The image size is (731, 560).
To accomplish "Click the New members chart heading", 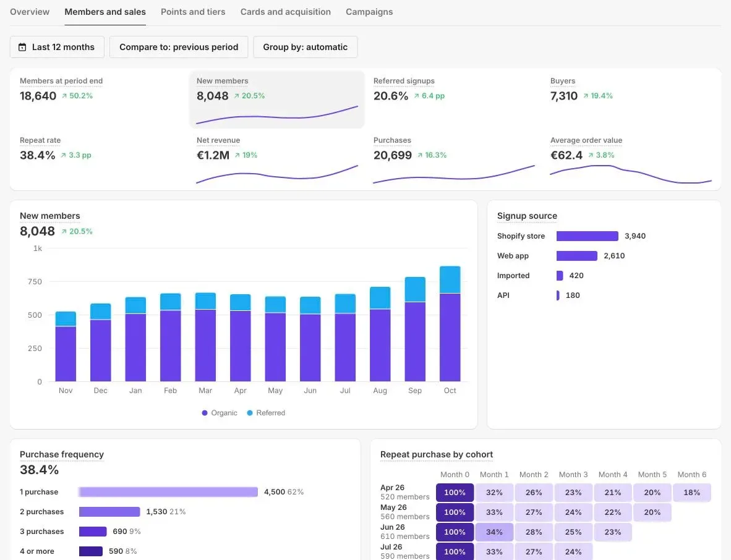I will point(50,216).
